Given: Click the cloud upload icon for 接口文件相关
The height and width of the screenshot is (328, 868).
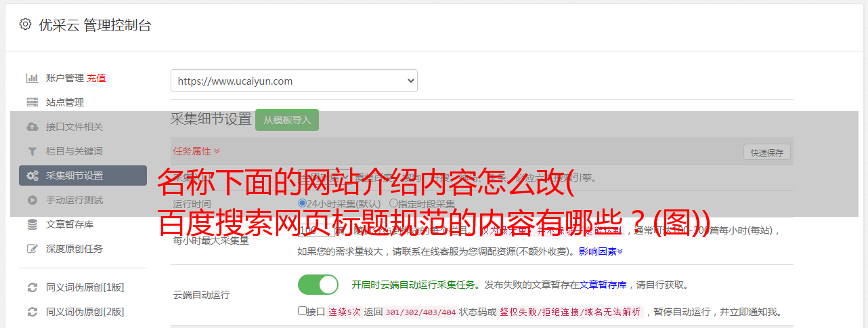Looking at the screenshot, I should coord(32,127).
